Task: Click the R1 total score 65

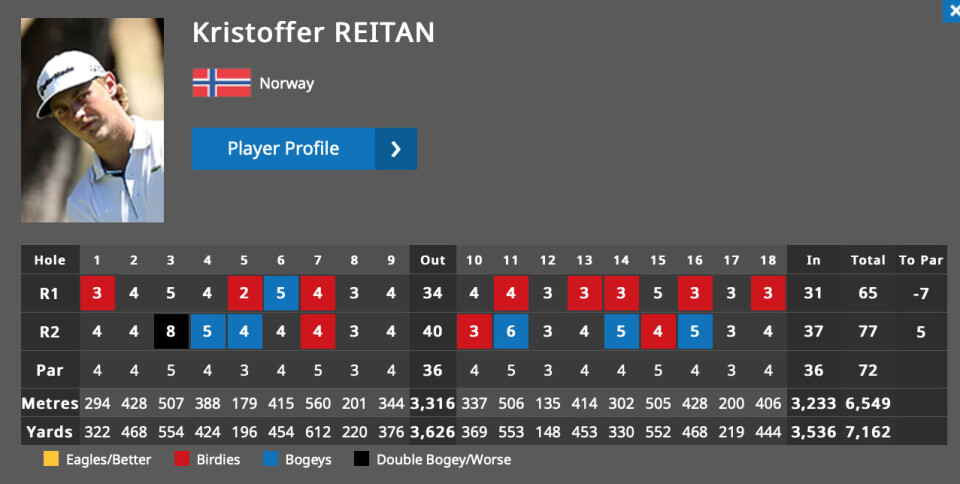Action: 868,293
